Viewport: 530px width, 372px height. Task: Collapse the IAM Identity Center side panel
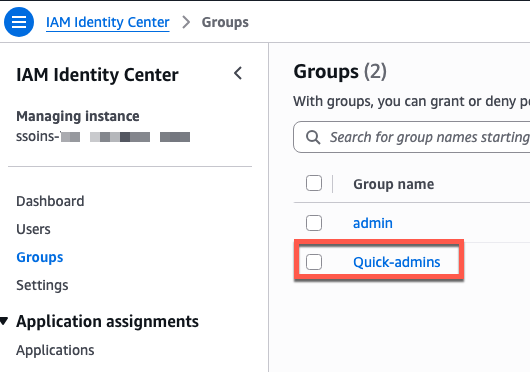coord(238,73)
